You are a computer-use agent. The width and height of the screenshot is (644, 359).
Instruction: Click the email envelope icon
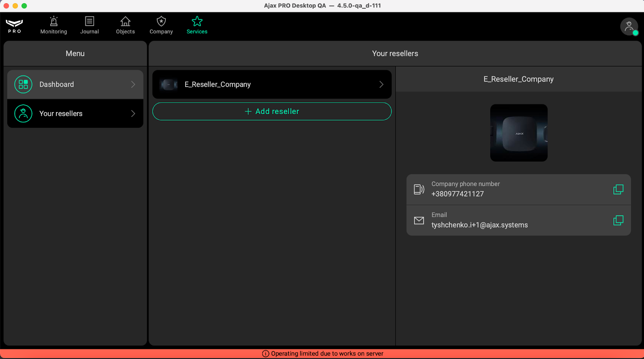click(x=419, y=220)
